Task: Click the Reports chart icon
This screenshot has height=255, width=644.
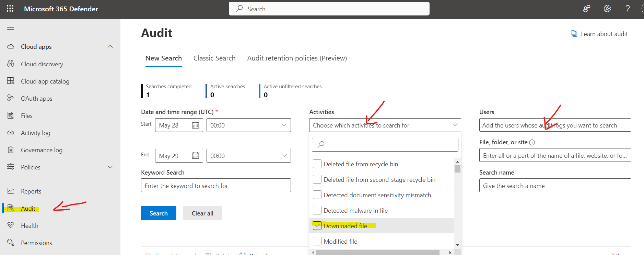Action: point(11,191)
